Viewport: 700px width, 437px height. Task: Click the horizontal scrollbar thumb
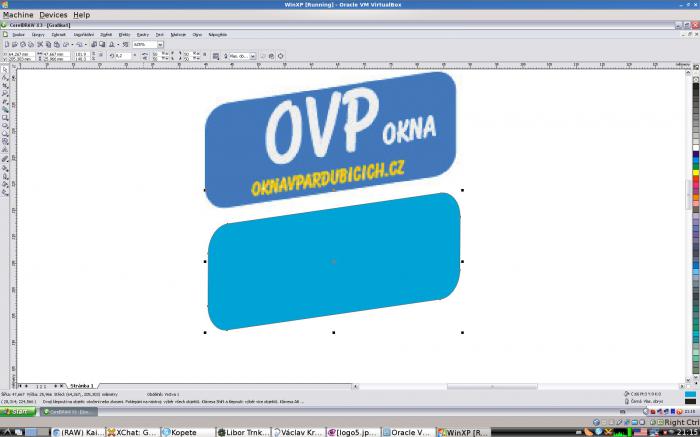click(x=492, y=387)
